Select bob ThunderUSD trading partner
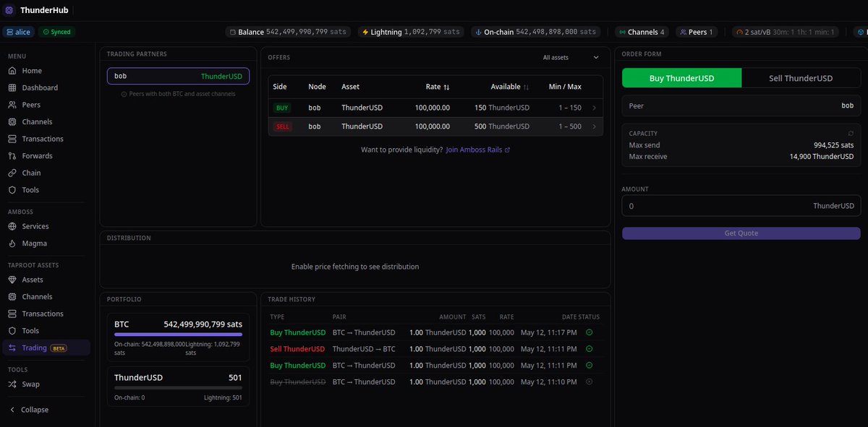 coord(178,76)
